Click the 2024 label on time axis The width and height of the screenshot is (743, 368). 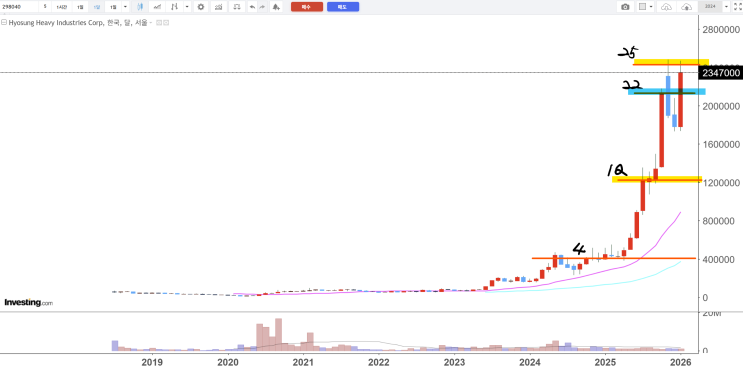point(530,362)
